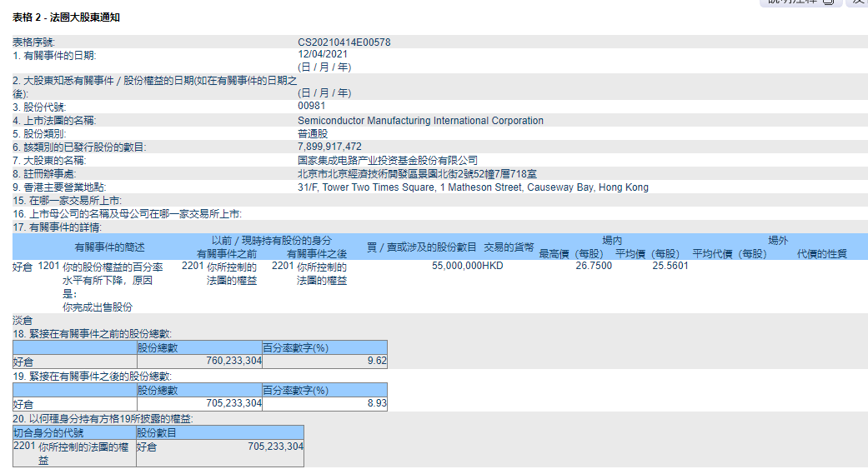Click the 淡倉 short position label
Viewport: 868px width, 469px height.
[x=23, y=321]
